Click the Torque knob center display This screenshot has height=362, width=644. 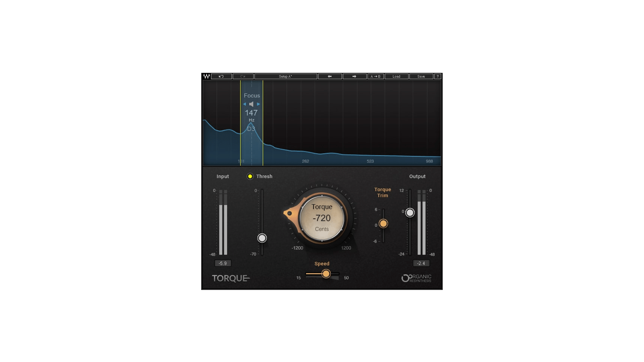click(x=322, y=218)
